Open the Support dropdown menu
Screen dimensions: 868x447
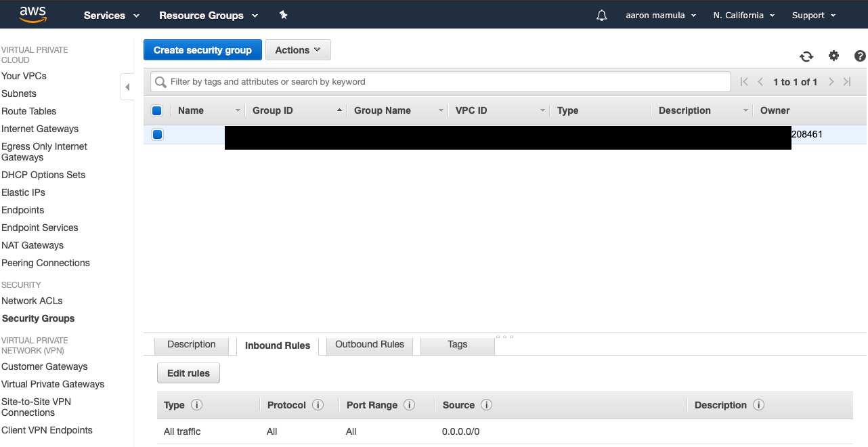(x=814, y=15)
